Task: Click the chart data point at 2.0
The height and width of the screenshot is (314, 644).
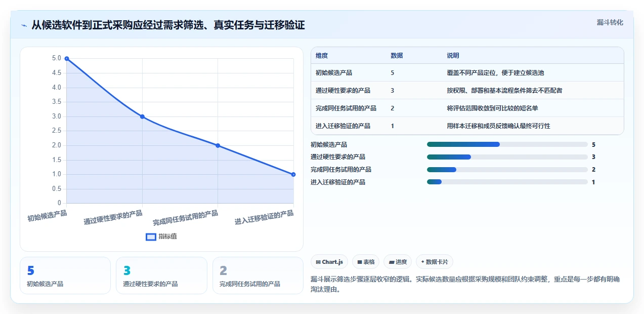Action: 218,145
